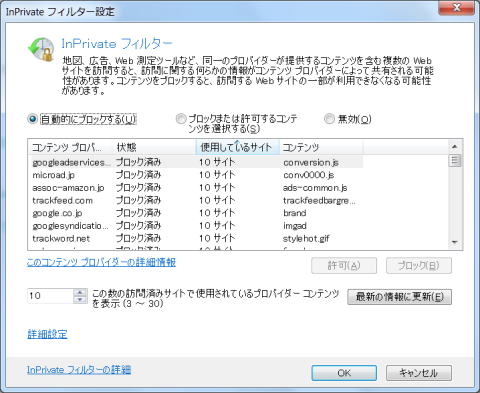
Task: Select the trackfeed.com provider row
Action: pos(196,200)
